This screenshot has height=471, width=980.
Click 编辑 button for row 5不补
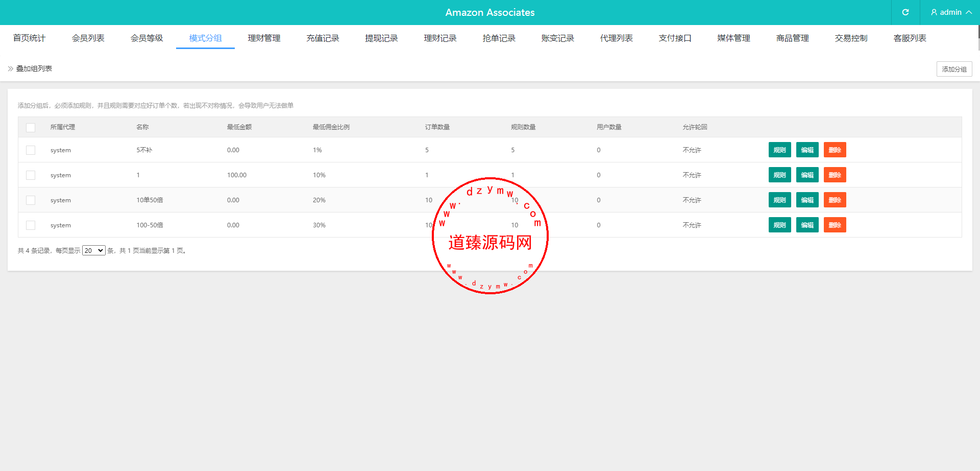(x=807, y=150)
